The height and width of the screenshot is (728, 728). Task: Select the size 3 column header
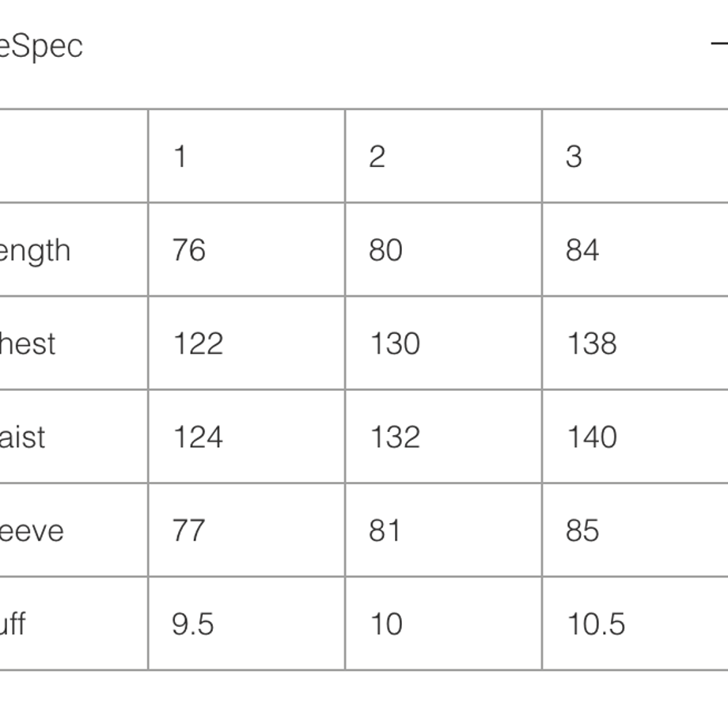[x=574, y=157]
